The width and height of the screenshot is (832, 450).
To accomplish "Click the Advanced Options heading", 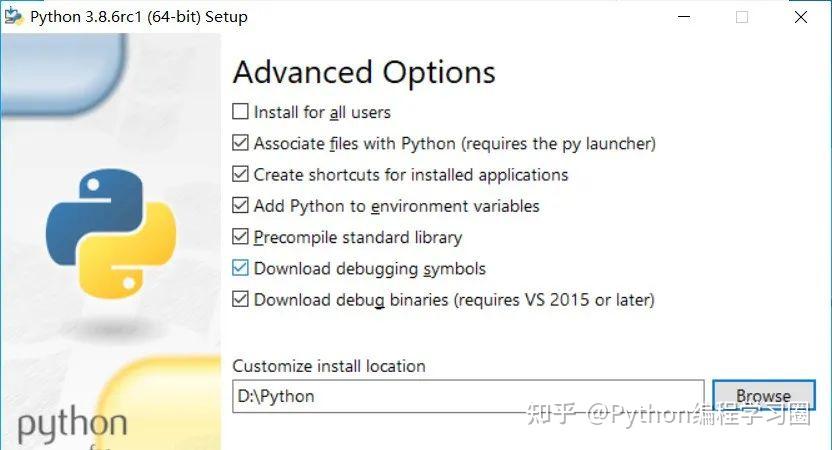I will point(364,73).
